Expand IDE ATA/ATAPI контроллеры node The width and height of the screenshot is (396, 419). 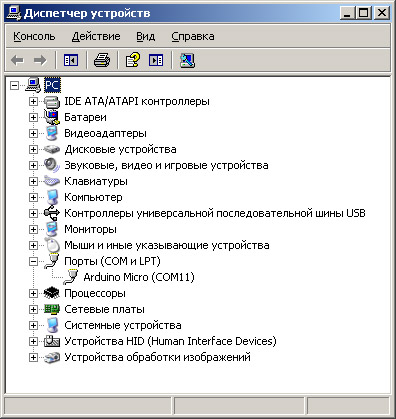point(33,101)
